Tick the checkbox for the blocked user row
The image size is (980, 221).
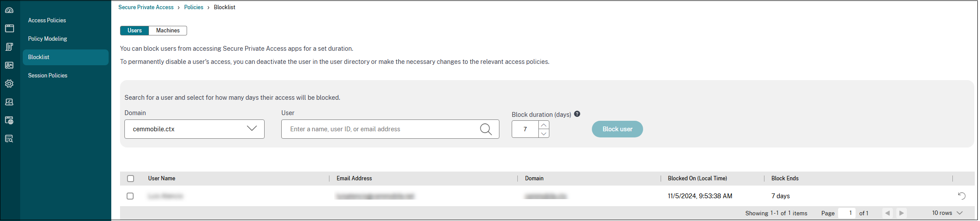(x=130, y=196)
